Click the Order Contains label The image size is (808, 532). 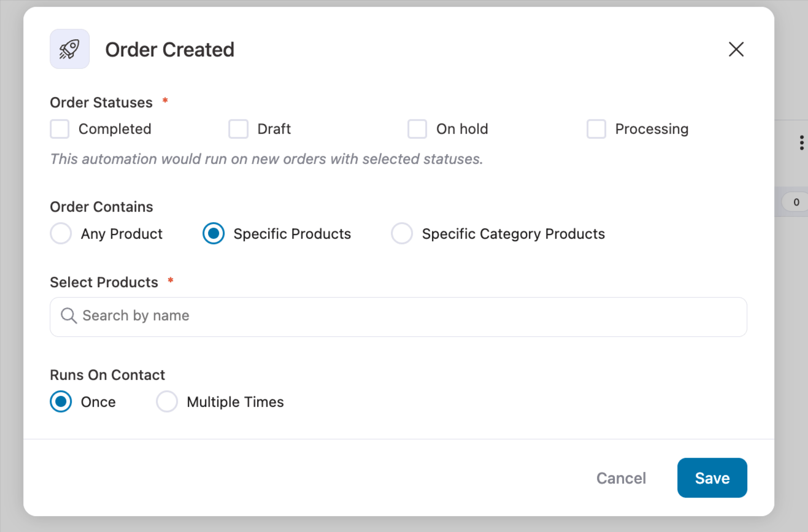(101, 207)
